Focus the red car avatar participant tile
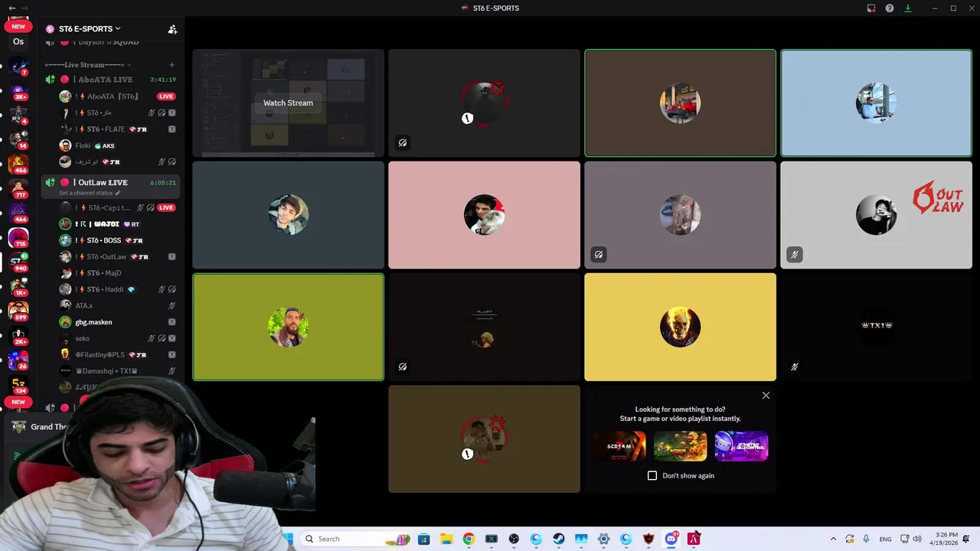Screen dimensions: 980x551 680,103
